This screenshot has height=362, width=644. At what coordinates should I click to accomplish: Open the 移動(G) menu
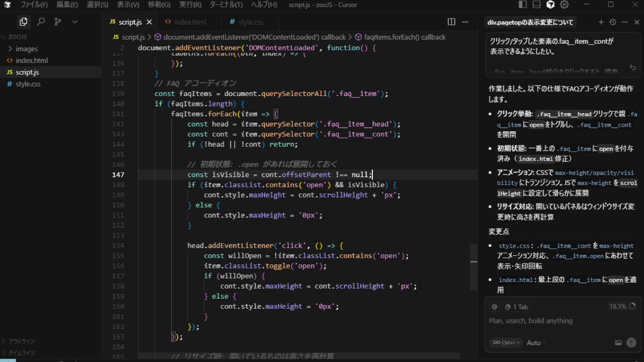159,5
